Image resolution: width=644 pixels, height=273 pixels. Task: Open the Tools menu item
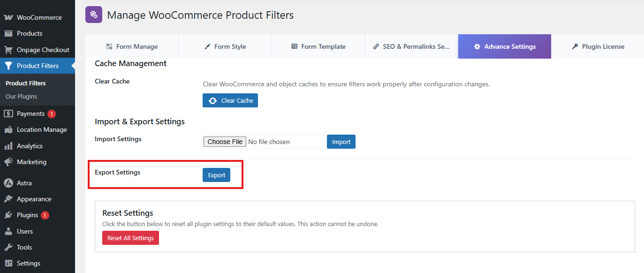pos(38,247)
